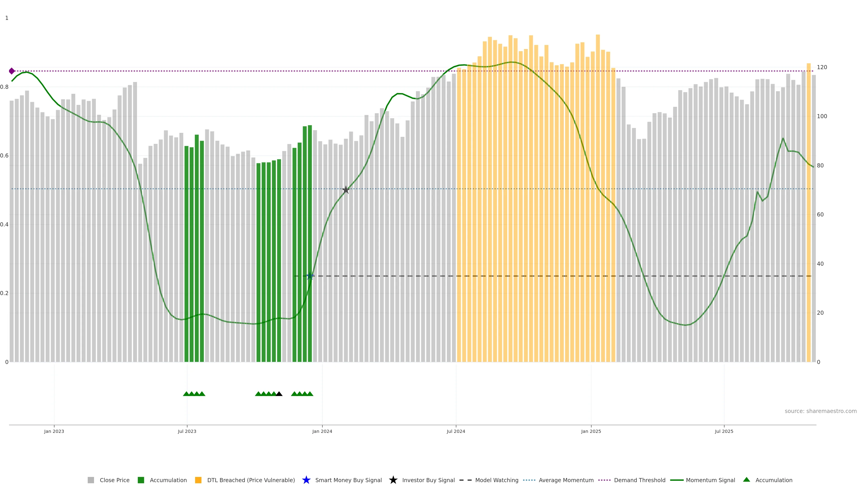Click the orange DTL Breached legend swatch
868x488 pixels.
(x=198, y=480)
